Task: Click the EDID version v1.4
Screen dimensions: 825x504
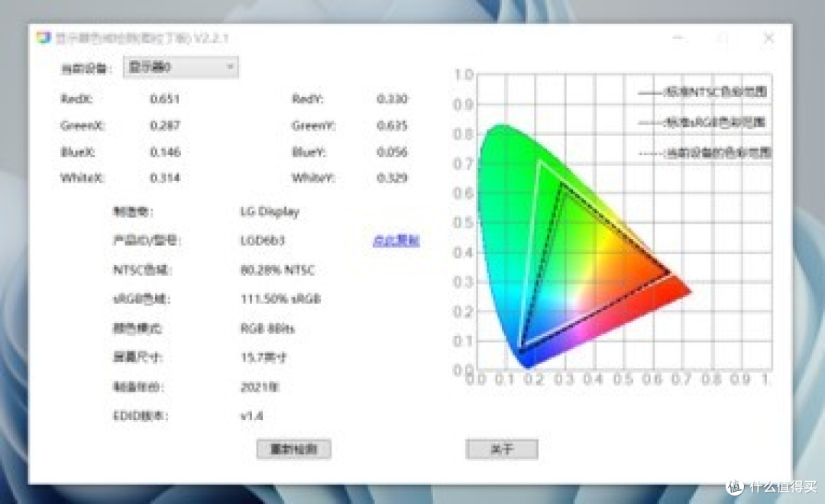Action: point(251,415)
